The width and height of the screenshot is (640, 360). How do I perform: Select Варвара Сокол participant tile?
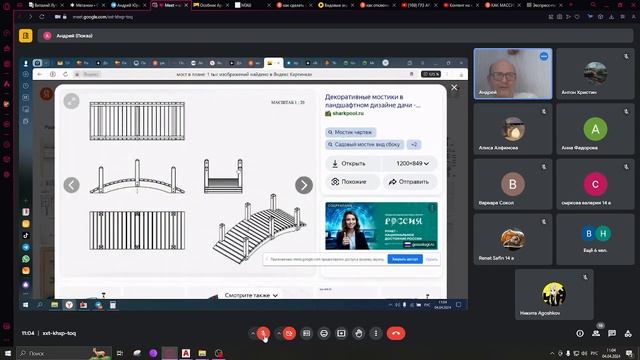click(513, 184)
